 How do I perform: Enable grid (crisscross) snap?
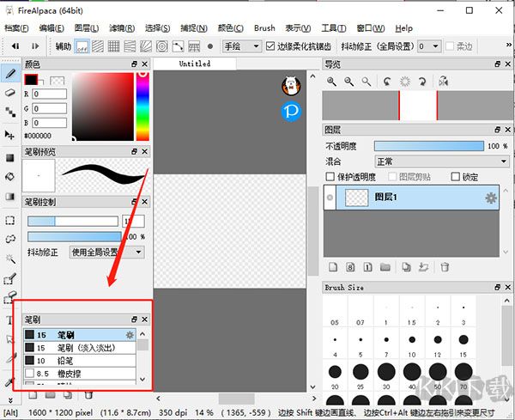pos(113,46)
